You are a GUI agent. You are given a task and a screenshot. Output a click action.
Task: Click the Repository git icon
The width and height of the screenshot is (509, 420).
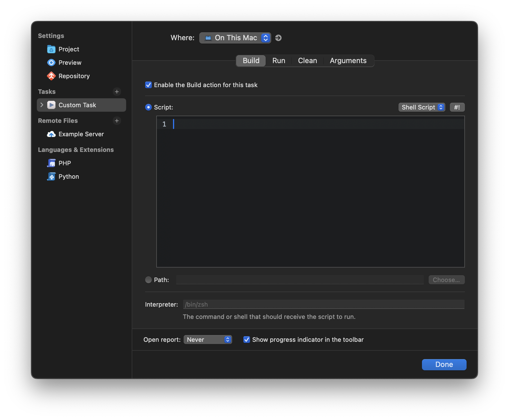coord(51,76)
